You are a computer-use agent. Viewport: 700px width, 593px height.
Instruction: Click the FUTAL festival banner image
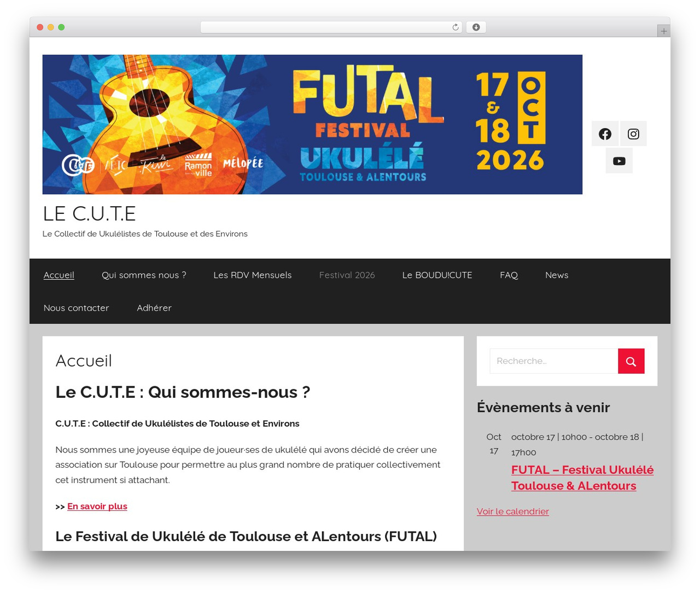pos(312,124)
